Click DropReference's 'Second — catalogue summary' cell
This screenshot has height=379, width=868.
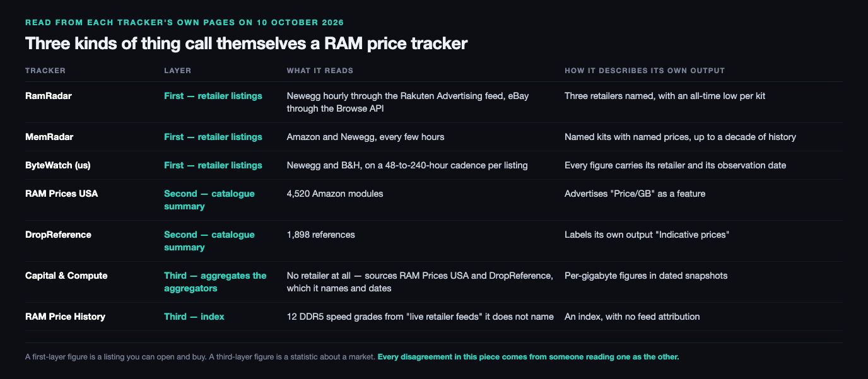pyautogui.click(x=209, y=241)
